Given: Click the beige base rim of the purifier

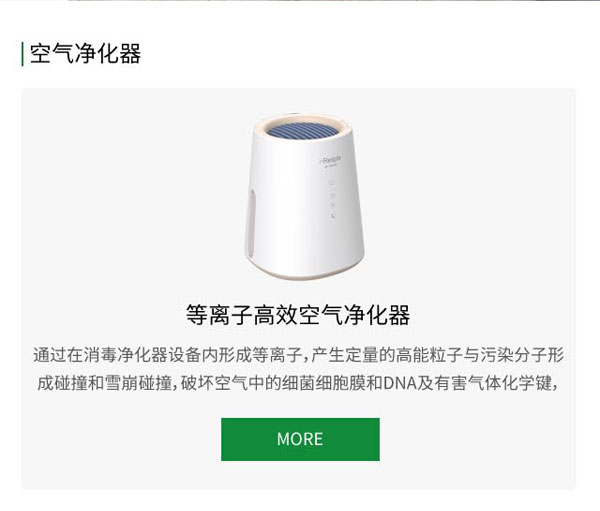Looking at the screenshot, I should [305, 272].
